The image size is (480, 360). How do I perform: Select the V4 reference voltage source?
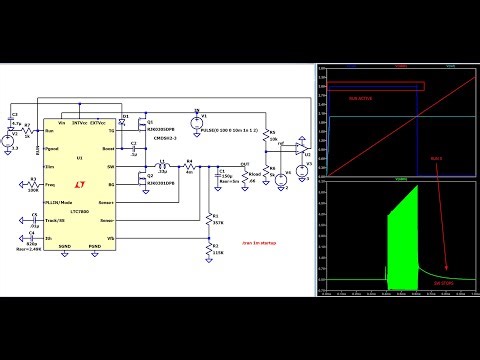281,180
